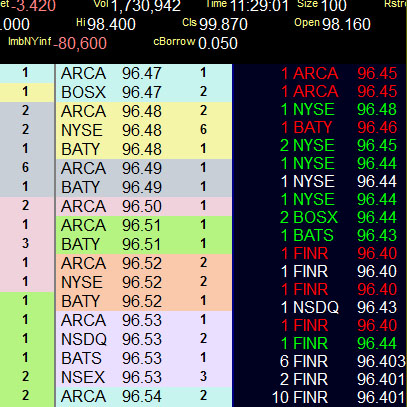Select the NYSE 96.52 orange row
This screenshot has width=407, height=407.
(144, 282)
